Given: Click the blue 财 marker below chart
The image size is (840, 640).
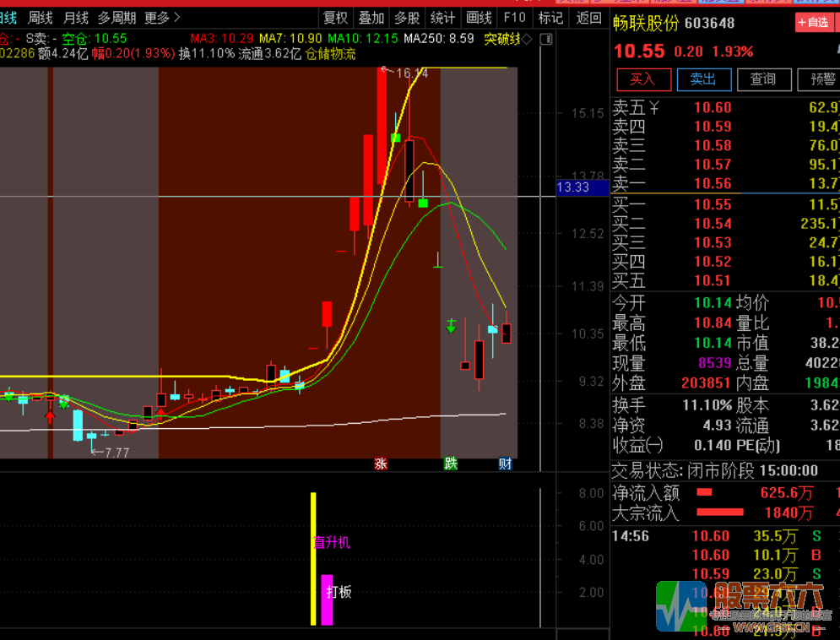Looking at the screenshot, I should point(505,464).
